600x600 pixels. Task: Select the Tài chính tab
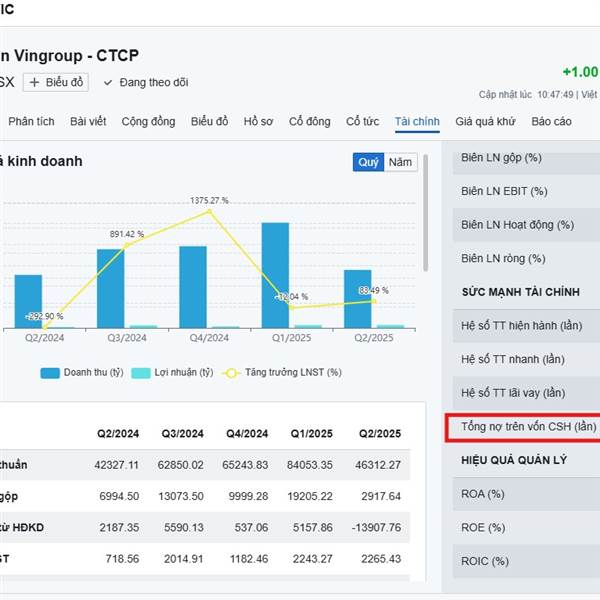(417, 121)
